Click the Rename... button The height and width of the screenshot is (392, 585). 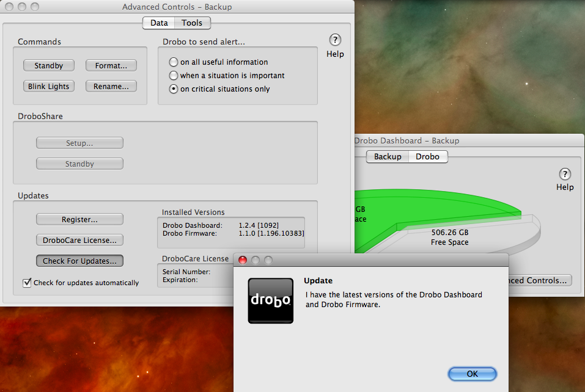tap(111, 86)
